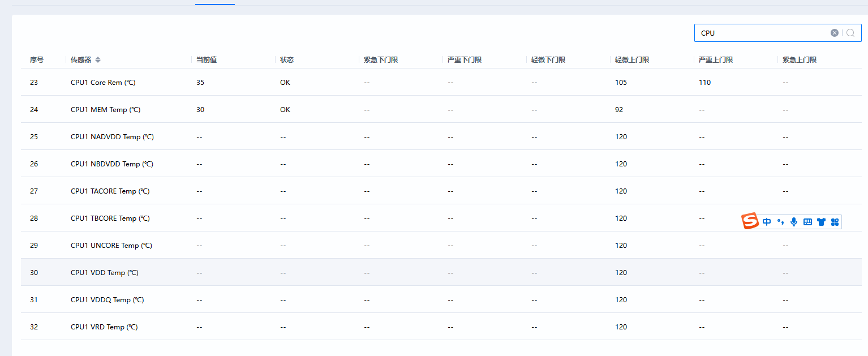Open Sogou soft keyboard icon
The image size is (868, 356).
point(807,222)
